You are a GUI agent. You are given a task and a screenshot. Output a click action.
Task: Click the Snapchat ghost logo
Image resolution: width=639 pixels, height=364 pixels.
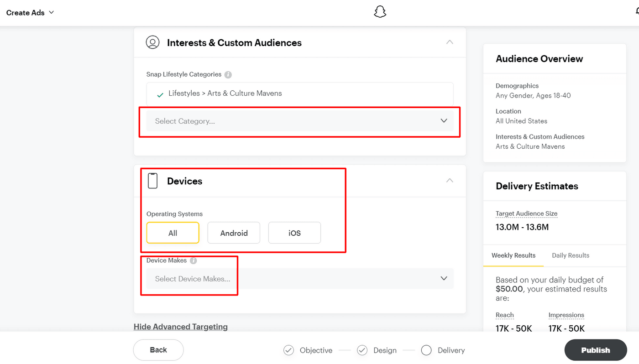coord(380,11)
